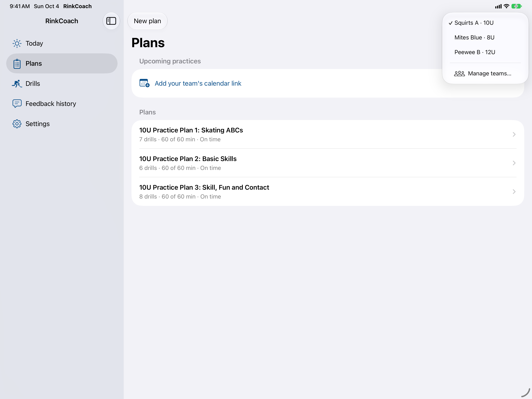Image resolution: width=532 pixels, height=399 pixels.
Task: Switch to team Peewee B · 12U
Action: click(485, 52)
